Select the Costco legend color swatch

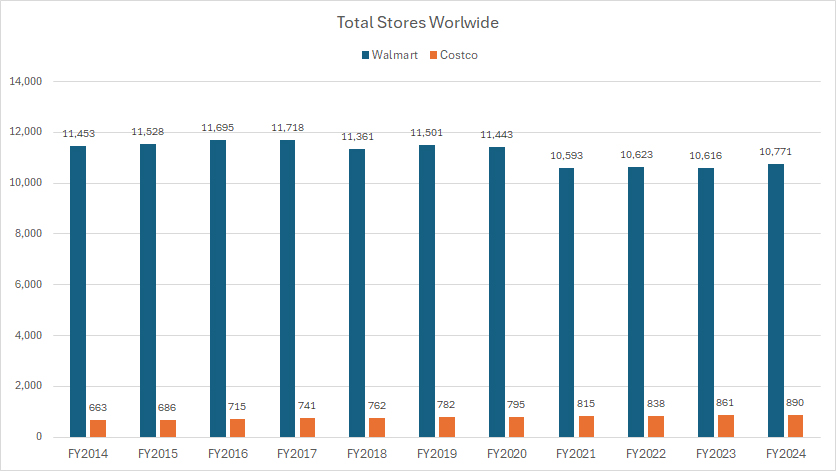click(433, 55)
